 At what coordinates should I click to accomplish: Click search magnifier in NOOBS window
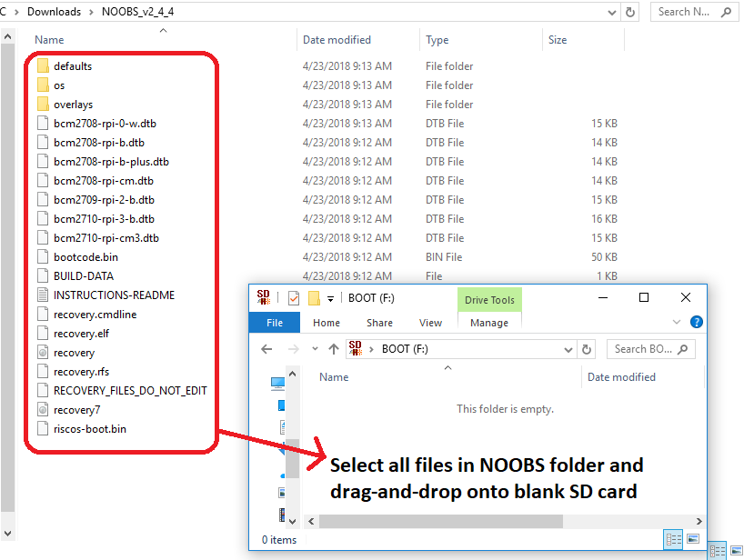726,12
